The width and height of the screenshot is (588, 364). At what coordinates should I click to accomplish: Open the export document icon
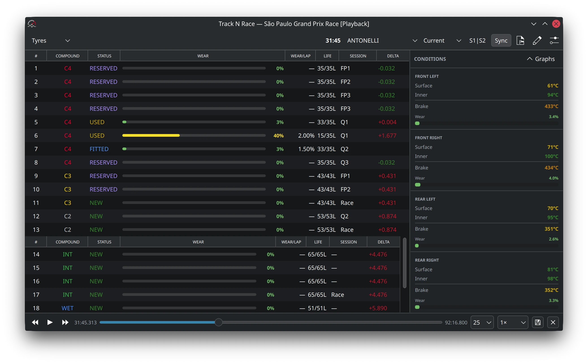(x=520, y=40)
